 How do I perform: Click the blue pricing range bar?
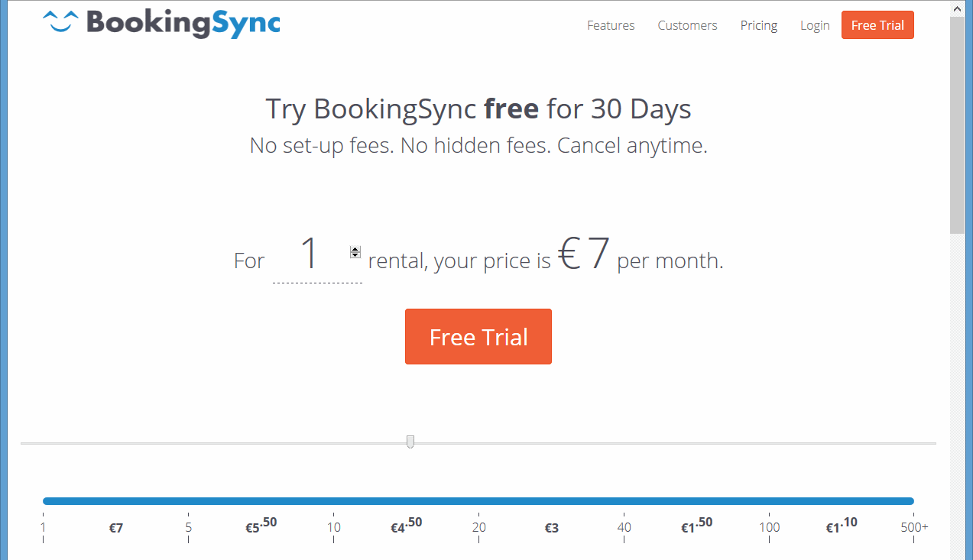(478, 501)
